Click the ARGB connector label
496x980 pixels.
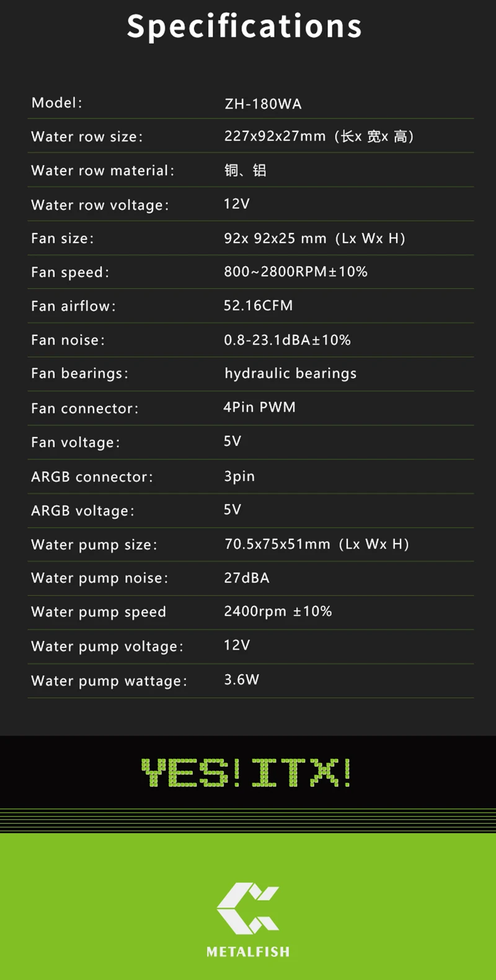click(92, 477)
